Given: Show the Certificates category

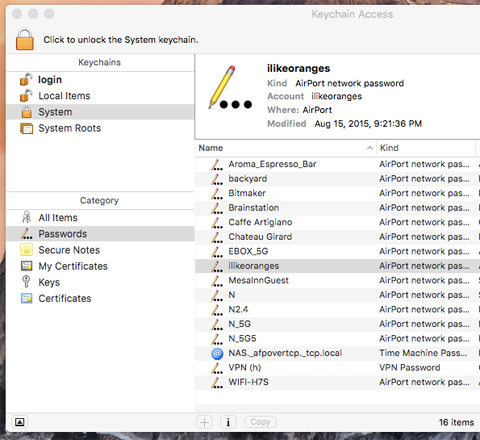Looking at the screenshot, I should [100, 298].
